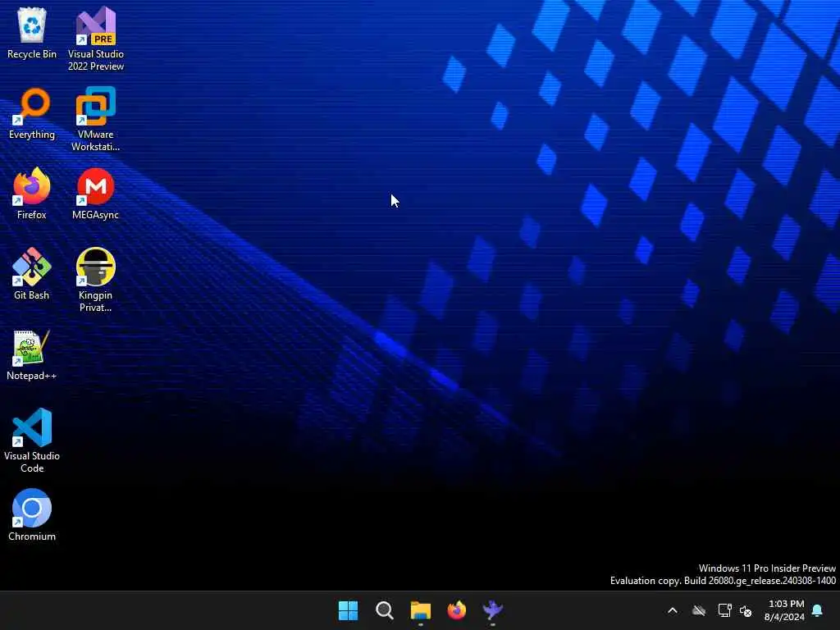The width and height of the screenshot is (840, 630).
Task: Select the Recycle Bin desktop icon
Action: pos(32,33)
